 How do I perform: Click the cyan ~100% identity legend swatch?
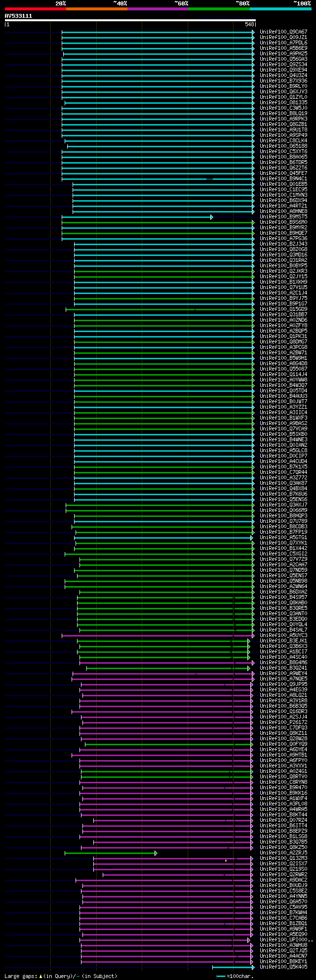click(x=280, y=9)
